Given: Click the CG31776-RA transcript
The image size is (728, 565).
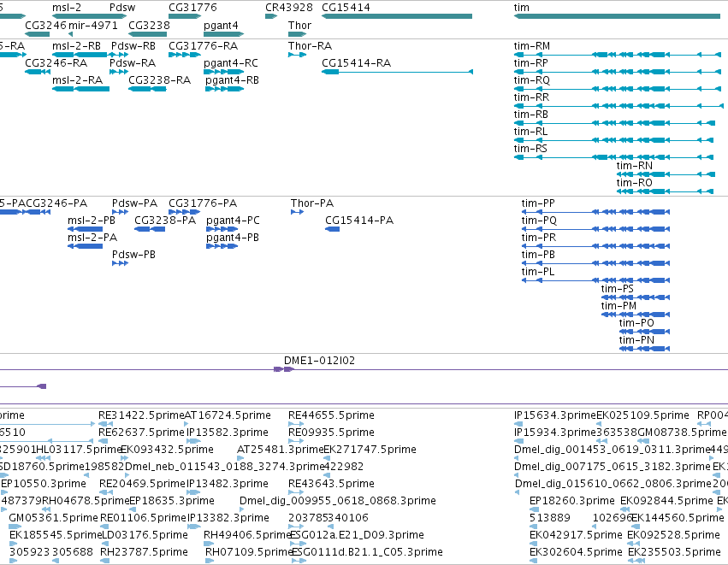Looking at the screenshot, I should 184,55.
